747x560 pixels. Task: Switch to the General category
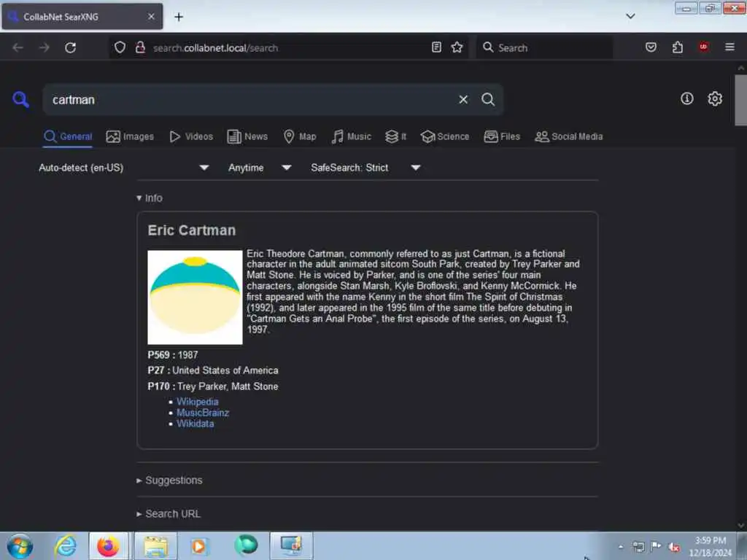pos(68,136)
